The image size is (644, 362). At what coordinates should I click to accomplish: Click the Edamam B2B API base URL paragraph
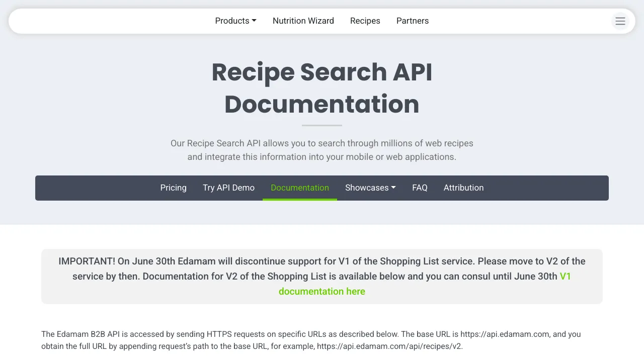311,340
